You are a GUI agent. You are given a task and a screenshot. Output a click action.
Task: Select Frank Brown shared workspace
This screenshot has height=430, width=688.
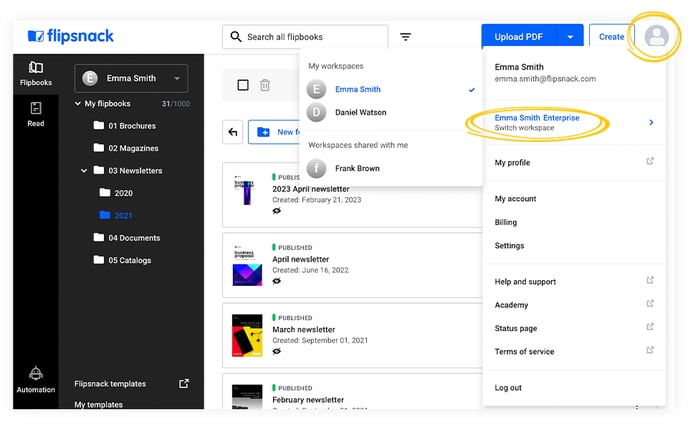tap(391, 168)
